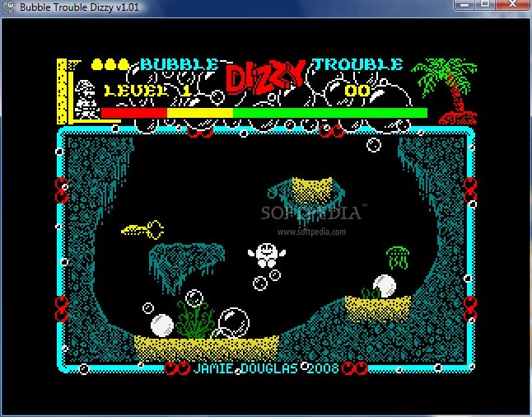
Task: Click the yellow sand floor at bottom
Action: click(206, 348)
